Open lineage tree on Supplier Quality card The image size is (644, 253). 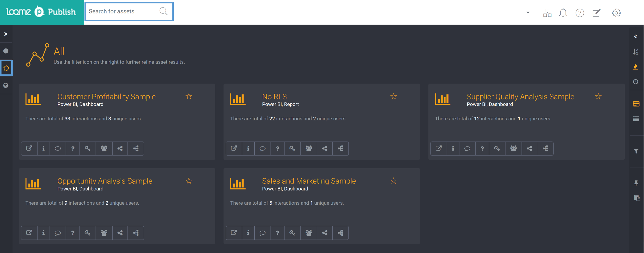point(545,148)
